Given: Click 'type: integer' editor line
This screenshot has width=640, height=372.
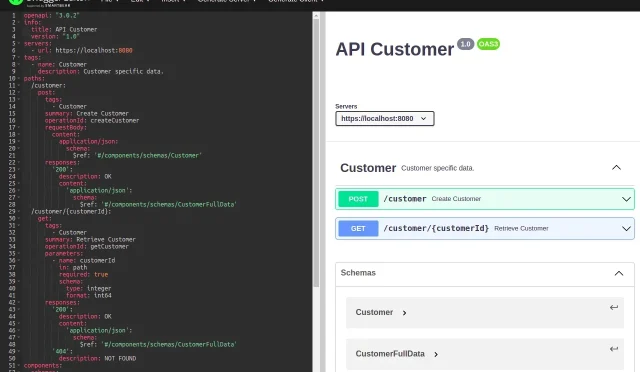Looking at the screenshot, I should point(89,288).
